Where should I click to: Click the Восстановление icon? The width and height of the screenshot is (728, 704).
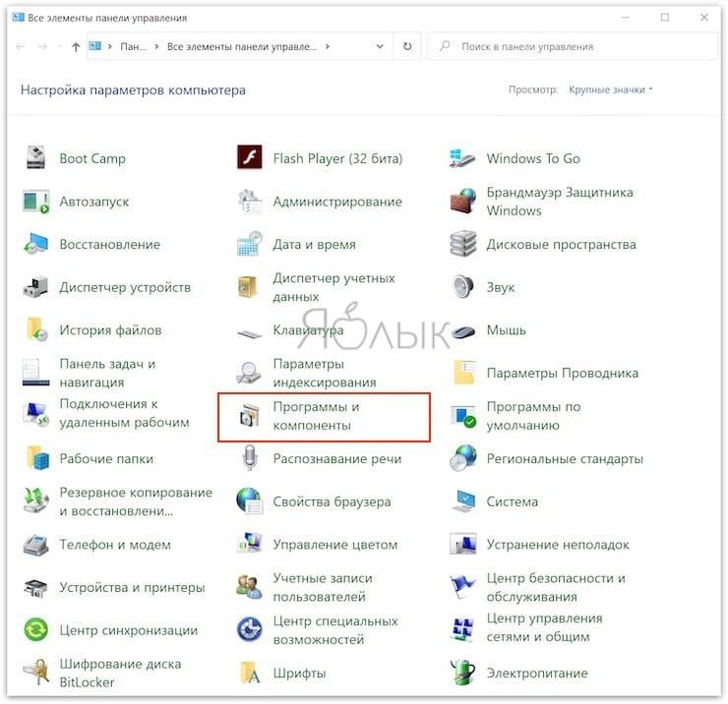pos(35,244)
